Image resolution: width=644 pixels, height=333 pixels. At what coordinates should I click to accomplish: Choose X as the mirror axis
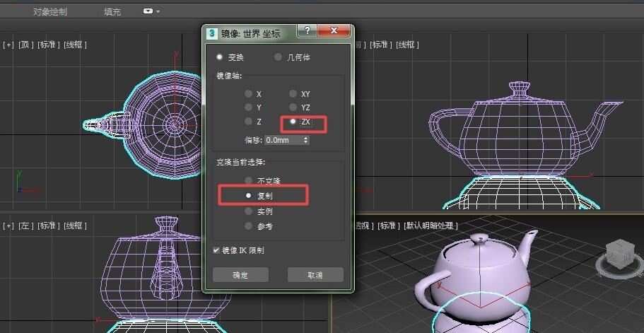point(253,94)
